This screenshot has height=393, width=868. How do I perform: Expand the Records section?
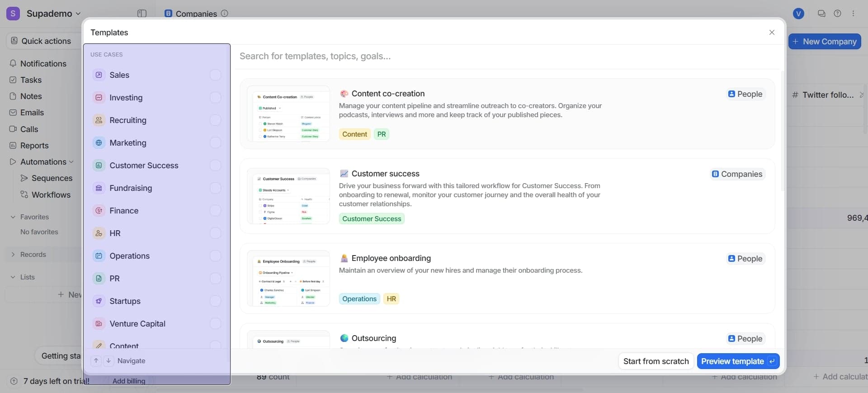pos(13,255)
